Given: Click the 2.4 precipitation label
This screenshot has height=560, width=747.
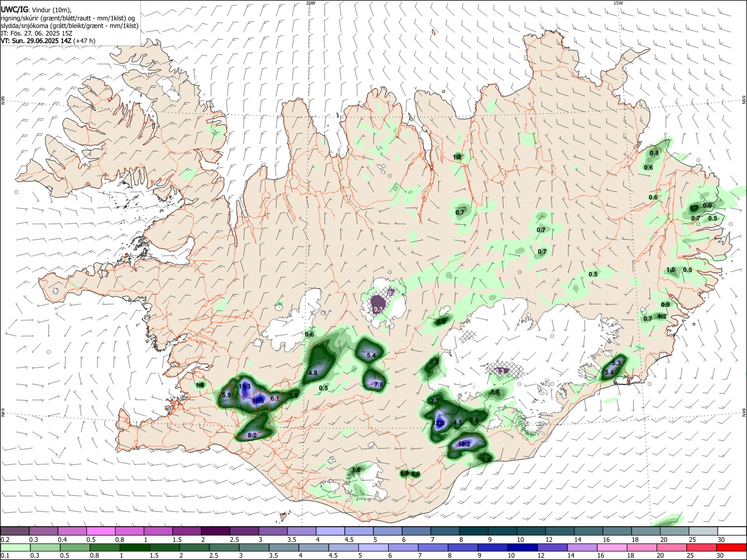Looking at the screenshot, I should [x=474, y=420].
